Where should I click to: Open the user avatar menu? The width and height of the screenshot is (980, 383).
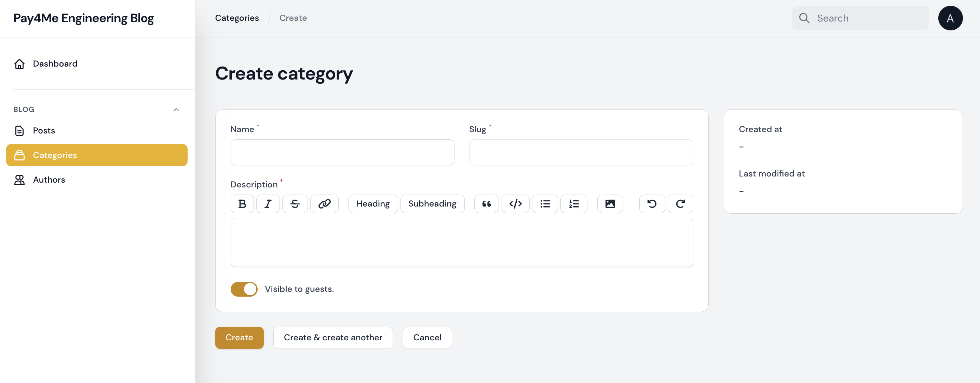tap(950, 18)
